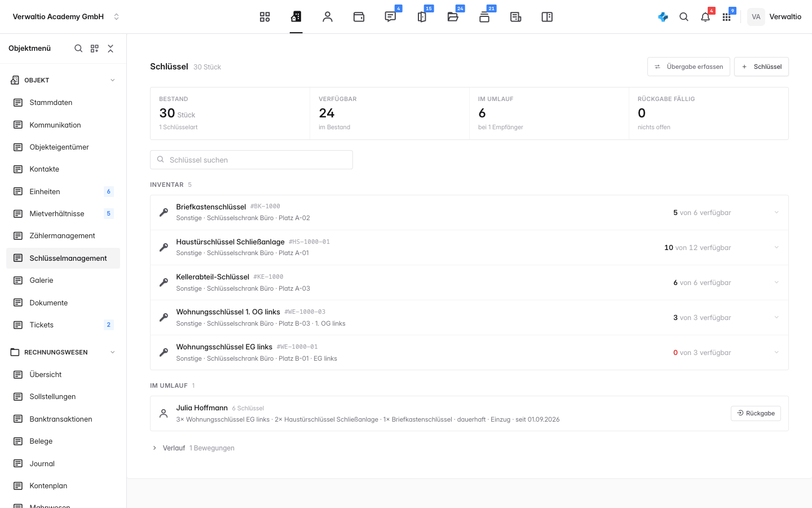Focus the Schlüssel suchen search field
The height and width of the screenshot is (508, 812).
click(251, 160)
